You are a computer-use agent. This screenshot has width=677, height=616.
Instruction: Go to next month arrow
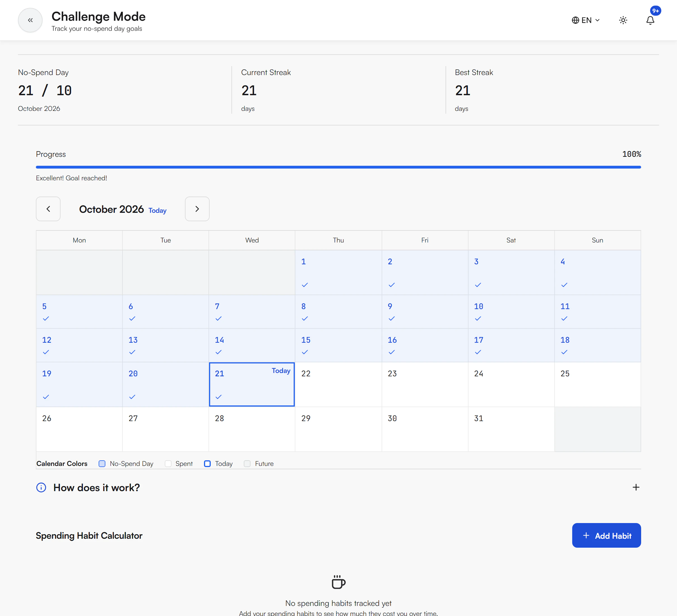coord(197,209)
